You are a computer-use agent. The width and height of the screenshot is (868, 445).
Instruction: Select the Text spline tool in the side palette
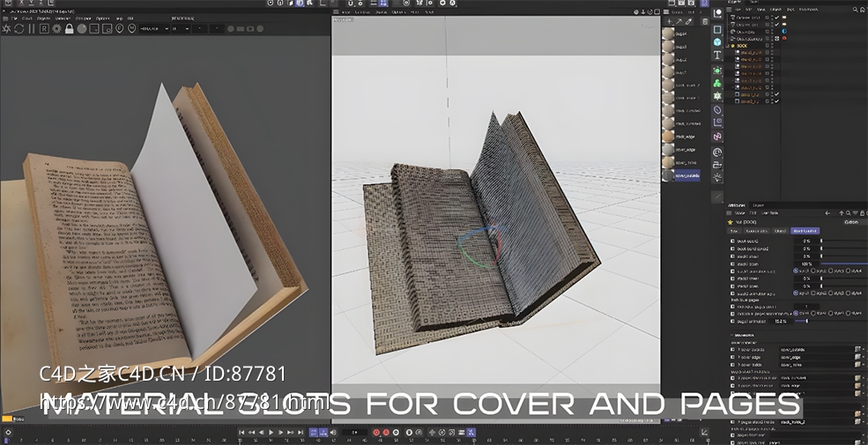[717, 56]
